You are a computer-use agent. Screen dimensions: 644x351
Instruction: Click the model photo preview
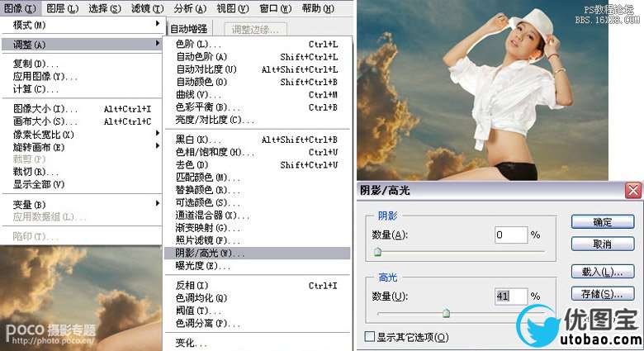pyautogui.click(x=482, y=90)
